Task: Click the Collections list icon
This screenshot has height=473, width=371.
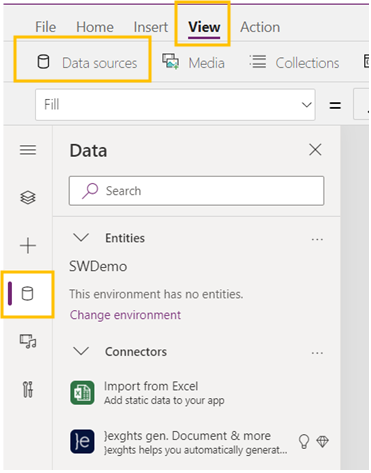Action: pyautogui.click(x=258, y=62)
